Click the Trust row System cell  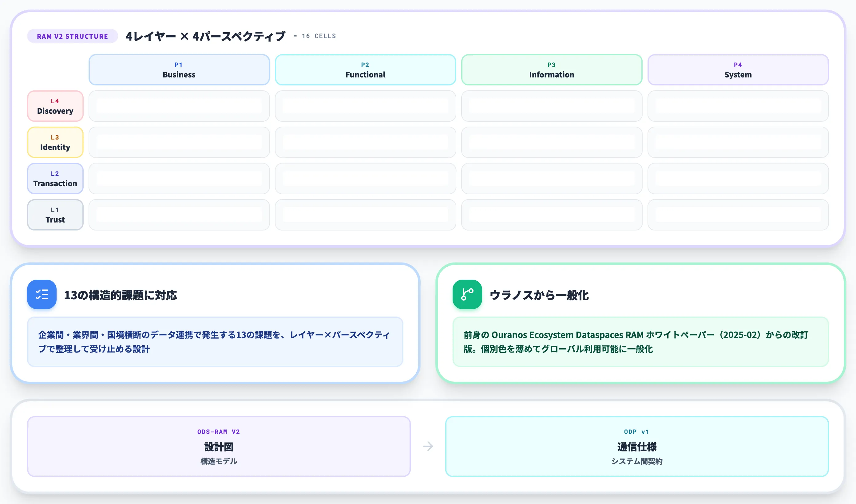738,215
